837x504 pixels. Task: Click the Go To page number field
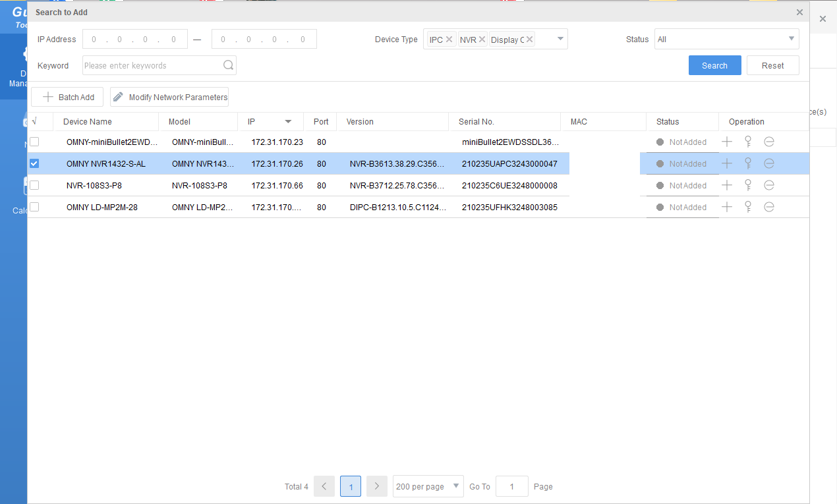[511, 486]
